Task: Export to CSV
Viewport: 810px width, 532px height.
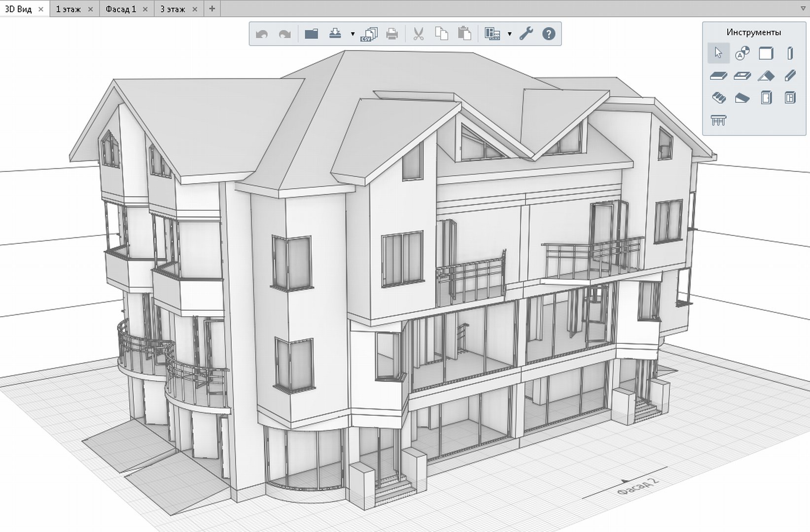Action: click(369, 34)
